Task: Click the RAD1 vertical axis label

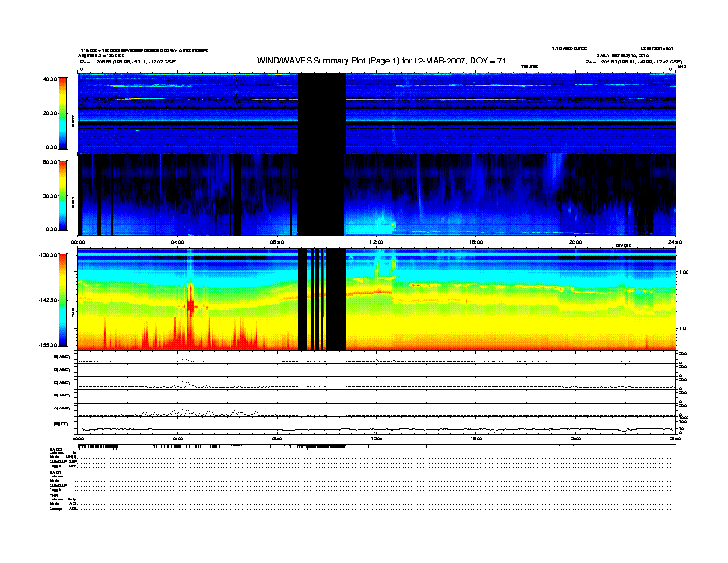Action: [x=73, y=201]
